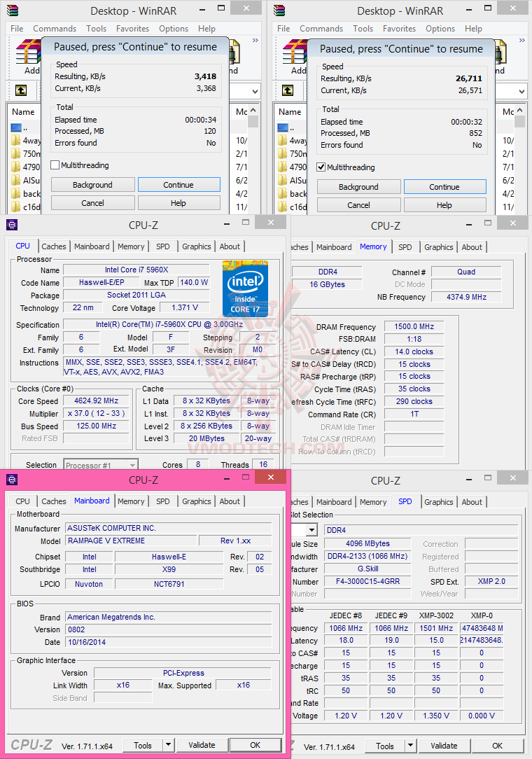Click the Add archive icon in left WinRAR
Screen dimensions: 532x759
coord(28,53)
